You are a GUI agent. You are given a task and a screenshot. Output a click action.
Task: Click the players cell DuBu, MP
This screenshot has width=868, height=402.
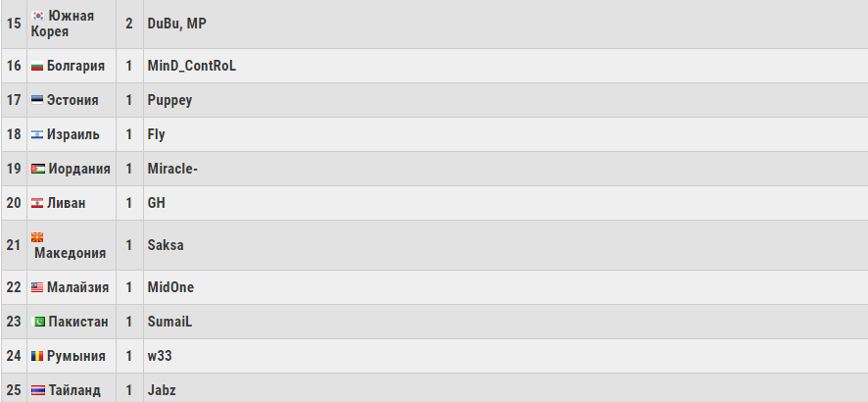(176, 23)
